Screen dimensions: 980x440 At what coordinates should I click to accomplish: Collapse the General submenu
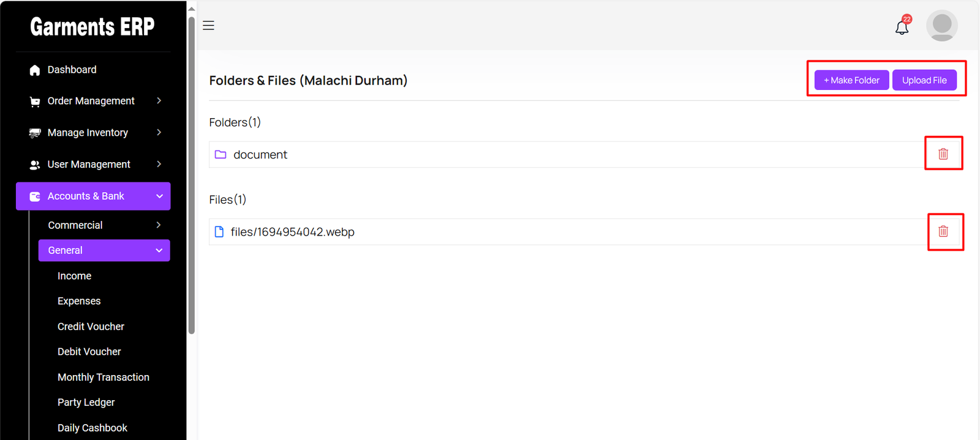(159, 250)
